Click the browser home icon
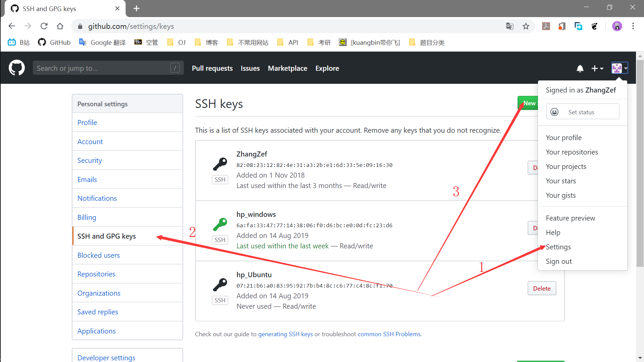The image size is (644, 362). (x=60, y=26)
